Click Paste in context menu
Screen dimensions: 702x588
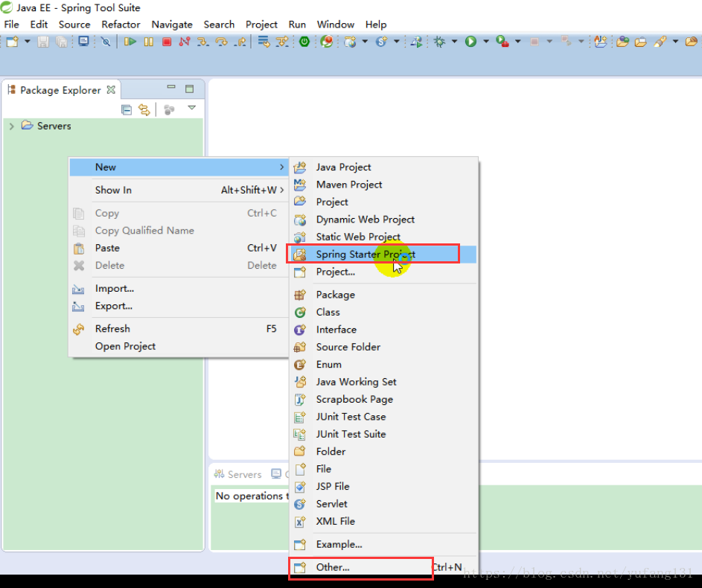[179, 248]
